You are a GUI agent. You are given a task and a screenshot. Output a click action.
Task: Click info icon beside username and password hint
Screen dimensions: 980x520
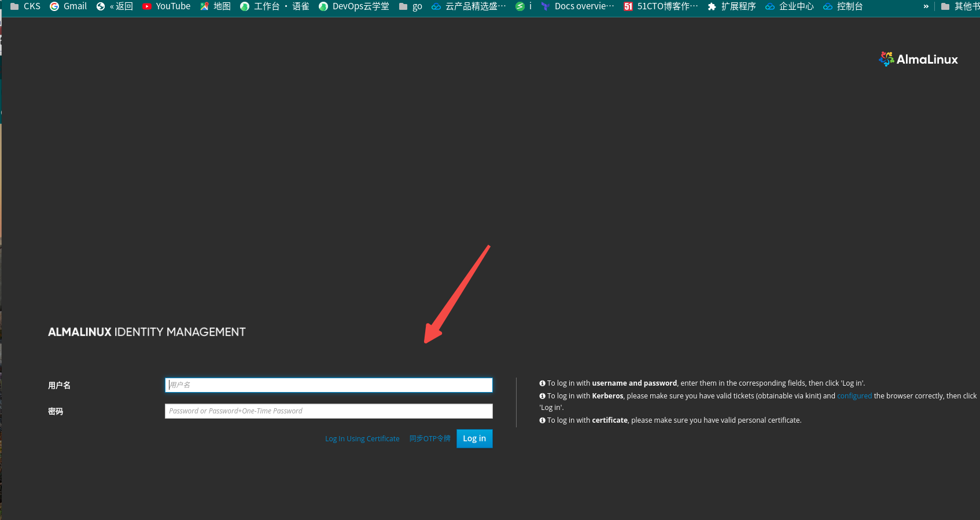543,383
